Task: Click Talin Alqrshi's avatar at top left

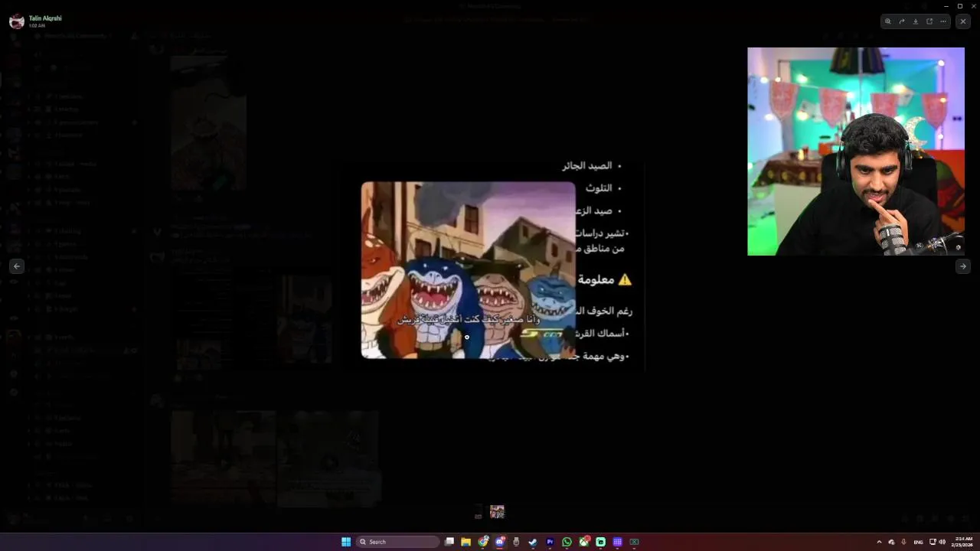Action: [x=16, y=21]
